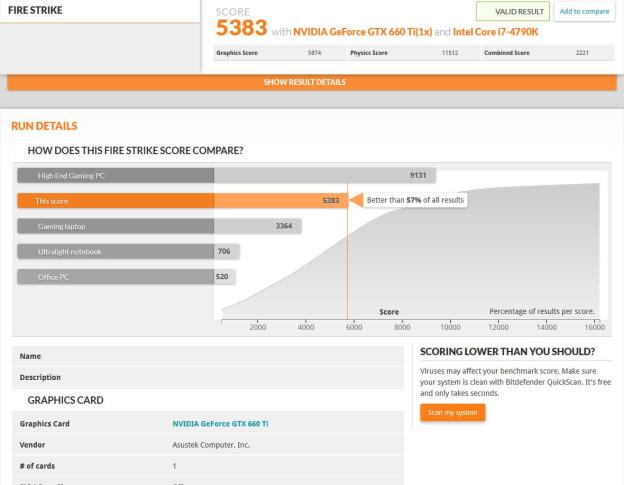The image size is (624, 485).
Task: Click the Percentage of results per score caption
Action: (x=542, y=311)
